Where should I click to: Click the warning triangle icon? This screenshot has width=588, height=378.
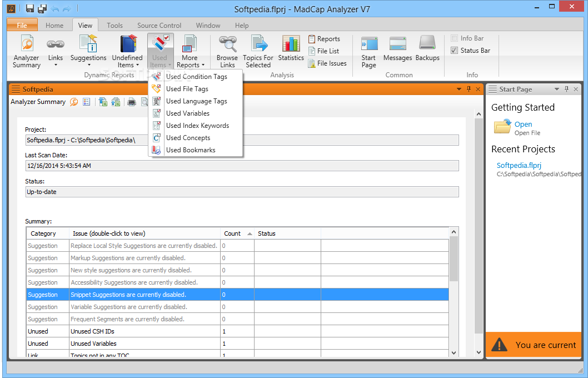[499, 344]
